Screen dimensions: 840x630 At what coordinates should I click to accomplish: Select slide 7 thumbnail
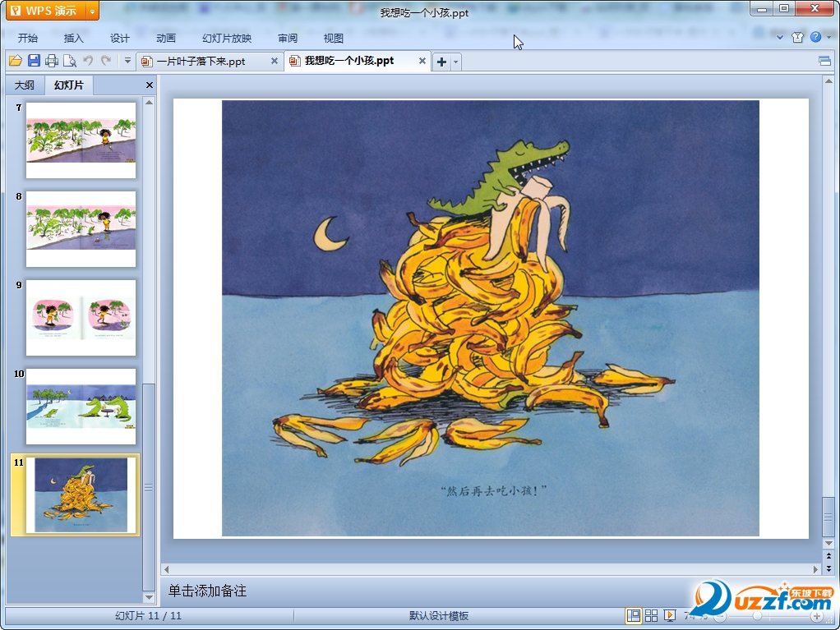81,140
